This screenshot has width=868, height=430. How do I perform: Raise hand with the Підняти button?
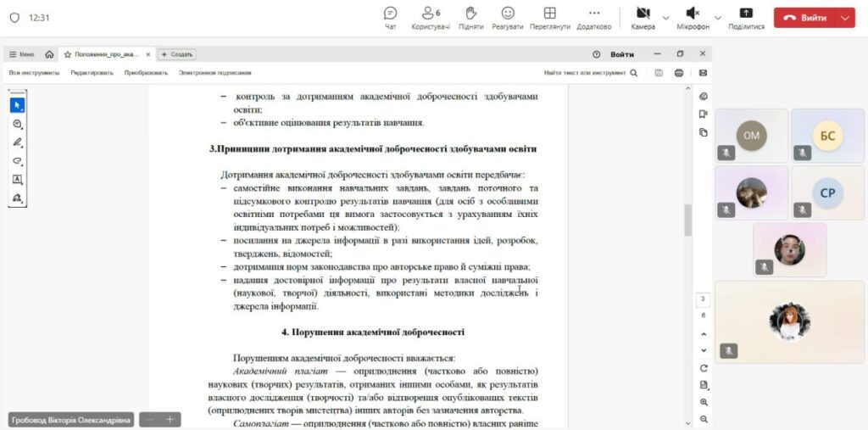point(471,17)
